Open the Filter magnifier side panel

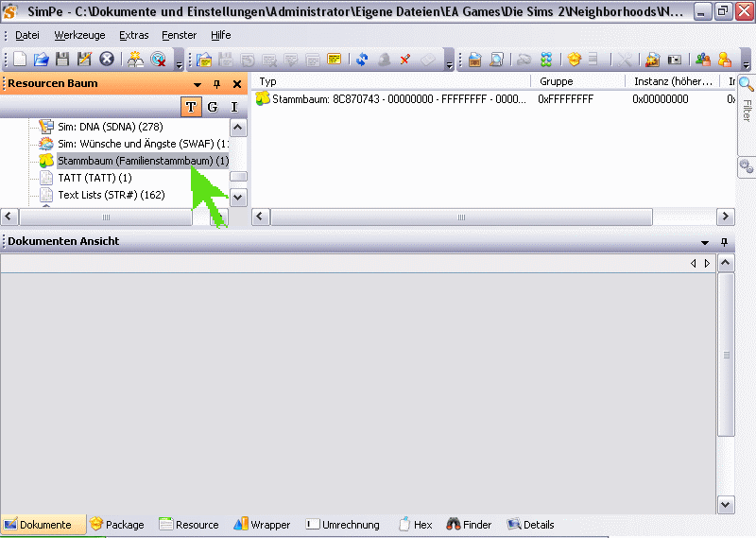click(x=746, y=95)
